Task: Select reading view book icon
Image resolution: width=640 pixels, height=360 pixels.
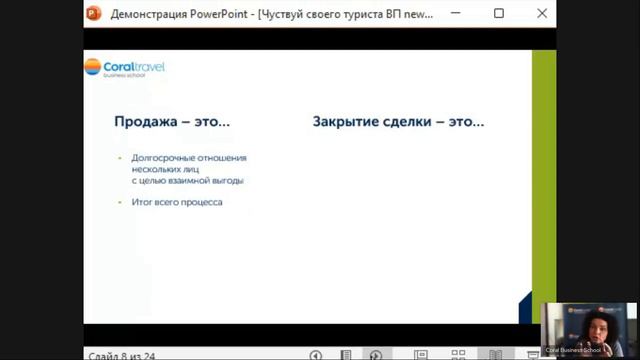Action: click(496, 355)
